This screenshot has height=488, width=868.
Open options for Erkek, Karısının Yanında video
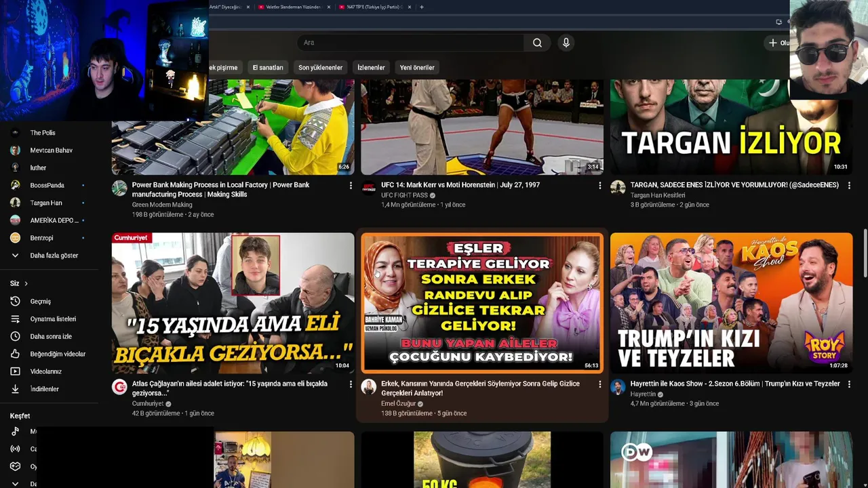(x=599, y=384)
